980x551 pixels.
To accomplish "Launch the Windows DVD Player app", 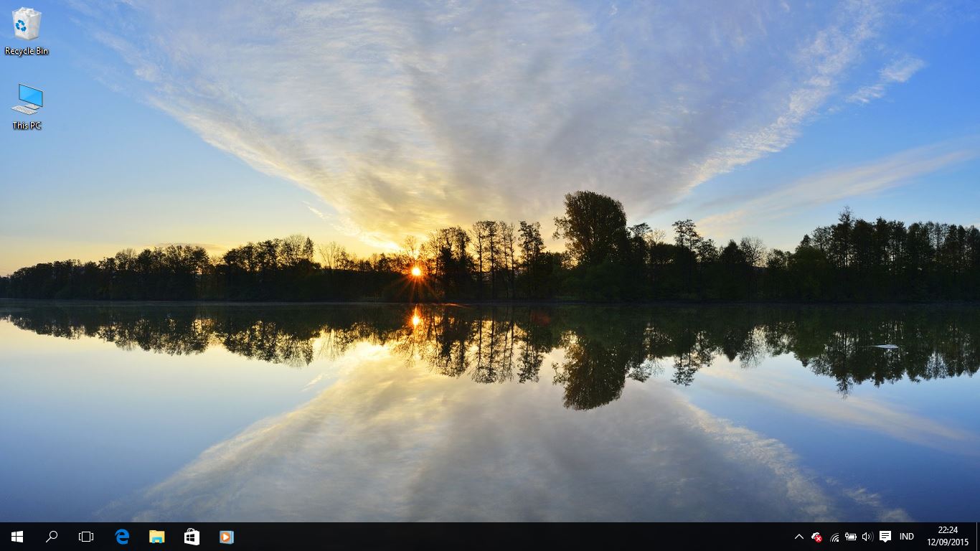I will [227, 536].
